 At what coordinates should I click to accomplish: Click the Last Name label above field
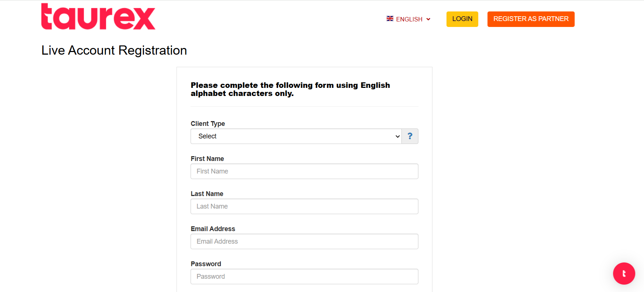(207, 194)
